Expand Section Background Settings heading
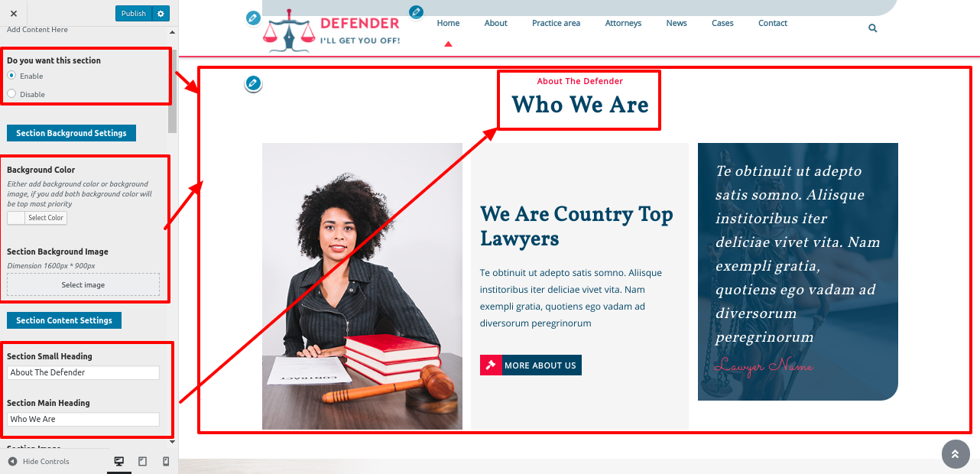 (72, 133)
